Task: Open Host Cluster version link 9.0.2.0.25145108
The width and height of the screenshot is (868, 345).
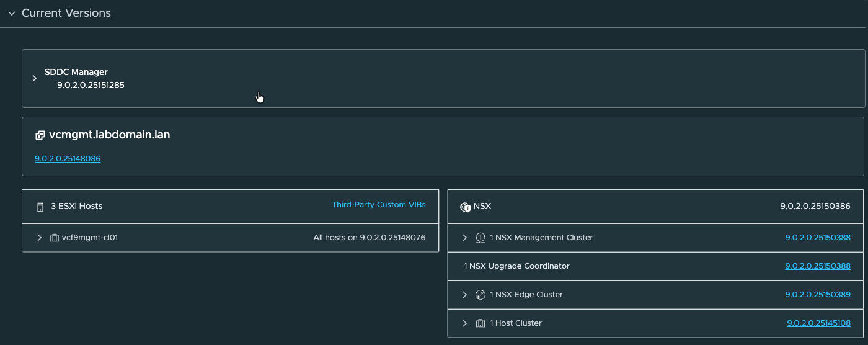Action: click(x=818, y=323)
